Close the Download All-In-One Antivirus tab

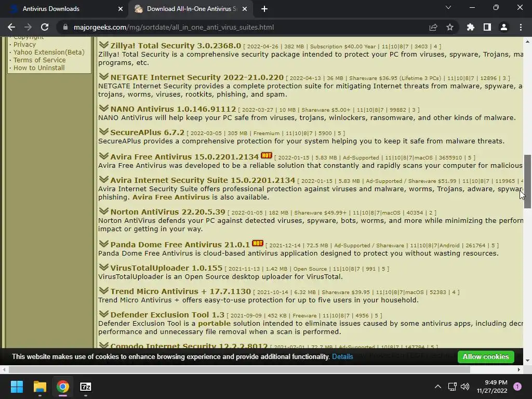click(x=245, y=9)
